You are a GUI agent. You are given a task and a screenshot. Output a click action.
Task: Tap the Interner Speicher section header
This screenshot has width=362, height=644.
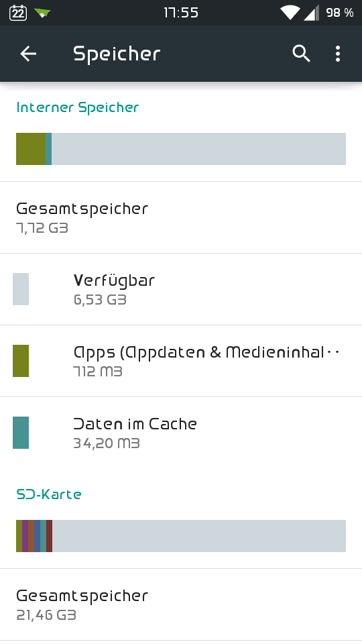[x=78, y=107]
